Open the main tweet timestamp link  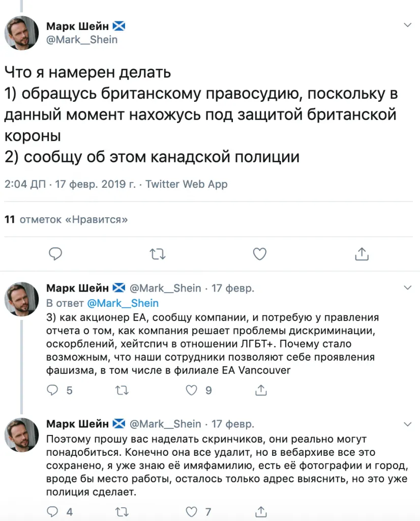[x=70, y=184]
